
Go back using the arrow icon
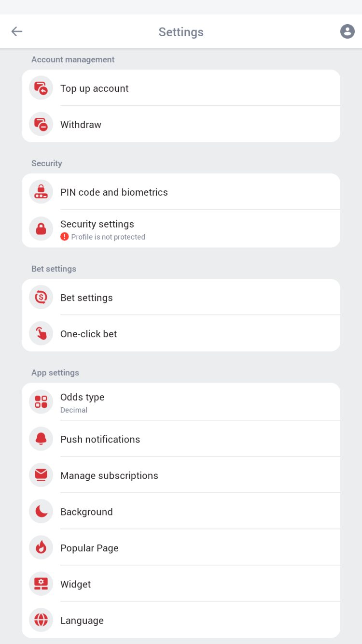[17, 32]
